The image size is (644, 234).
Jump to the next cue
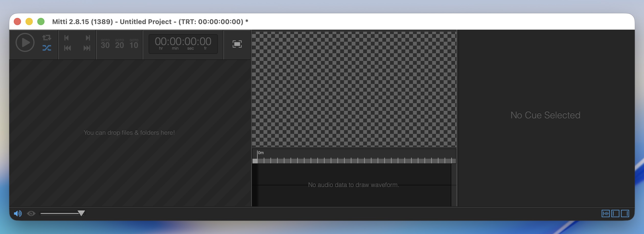[x=87, y=38]
